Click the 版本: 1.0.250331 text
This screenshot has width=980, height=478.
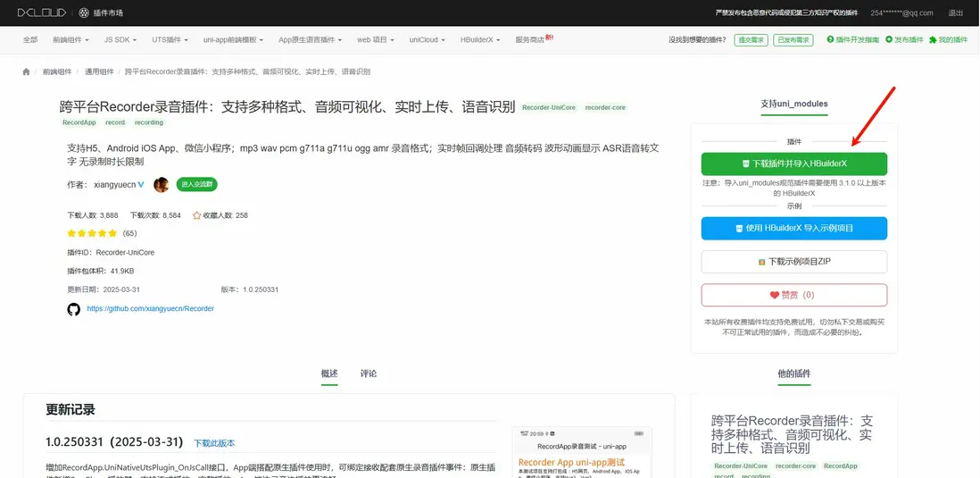(249, 289)
